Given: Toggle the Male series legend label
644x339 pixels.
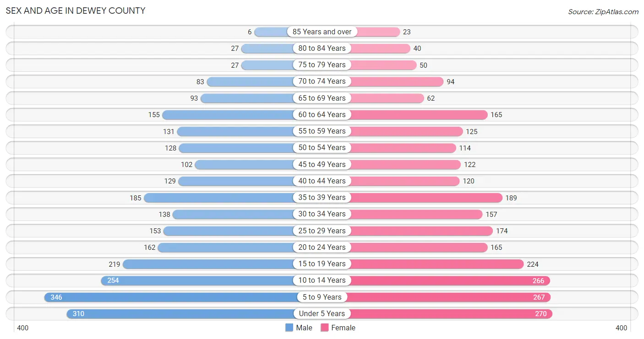Looking at the screenshot, I should point(304,328).
